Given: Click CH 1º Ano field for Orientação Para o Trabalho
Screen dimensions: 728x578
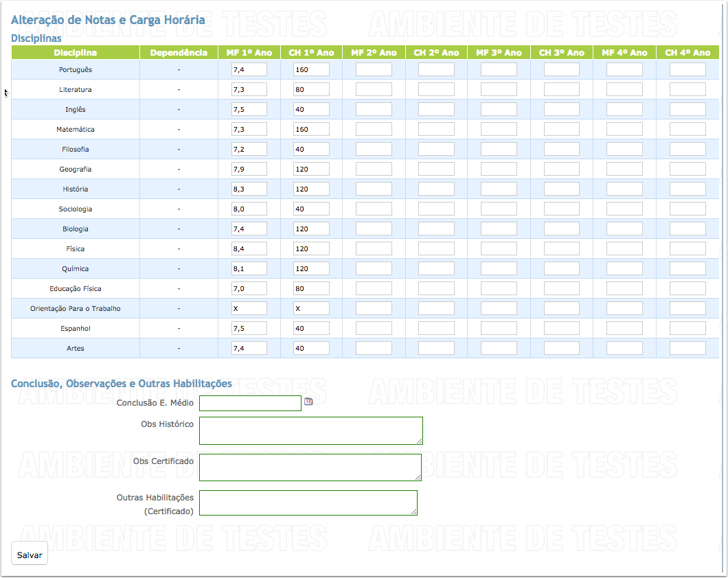Looking at the screenshot, I should click(x=312, y=309).
